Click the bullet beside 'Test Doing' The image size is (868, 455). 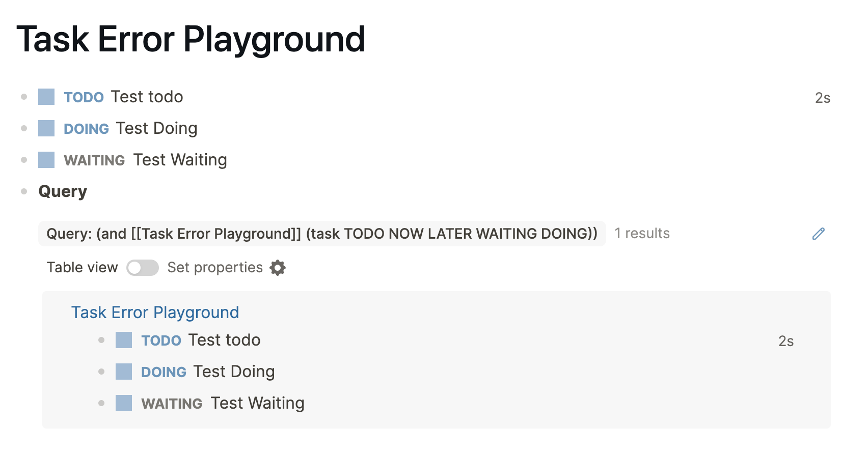tap(23, 128)
